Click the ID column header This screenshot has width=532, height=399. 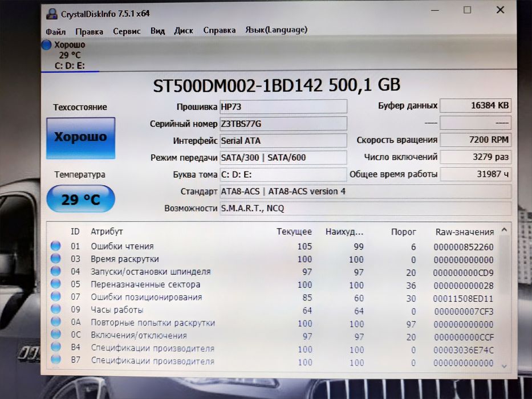(75, 231)
